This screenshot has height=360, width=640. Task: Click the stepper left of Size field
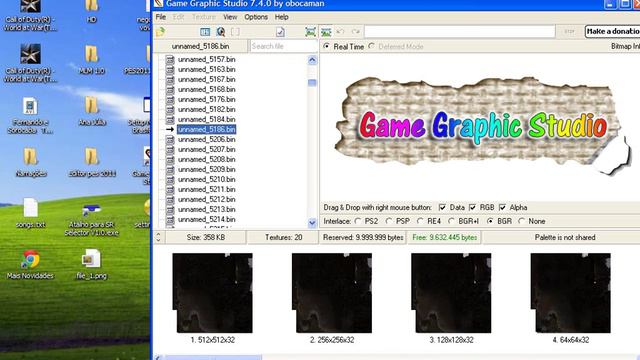[158, 237]
